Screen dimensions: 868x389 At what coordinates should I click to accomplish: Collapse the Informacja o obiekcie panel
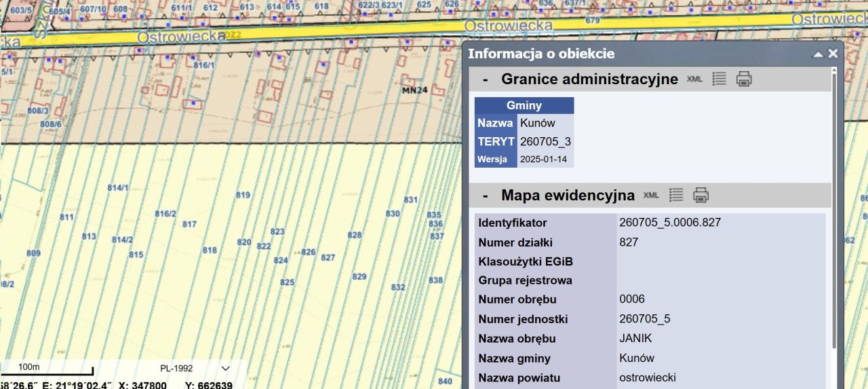tap(818, 54)
